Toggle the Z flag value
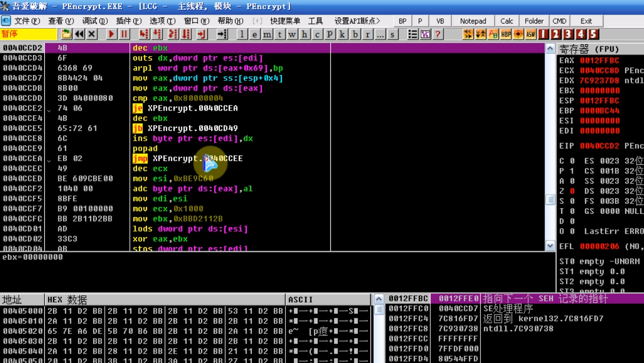Image resolution: width=644 pixels, height=363 pixels. (x=572, y=191)
